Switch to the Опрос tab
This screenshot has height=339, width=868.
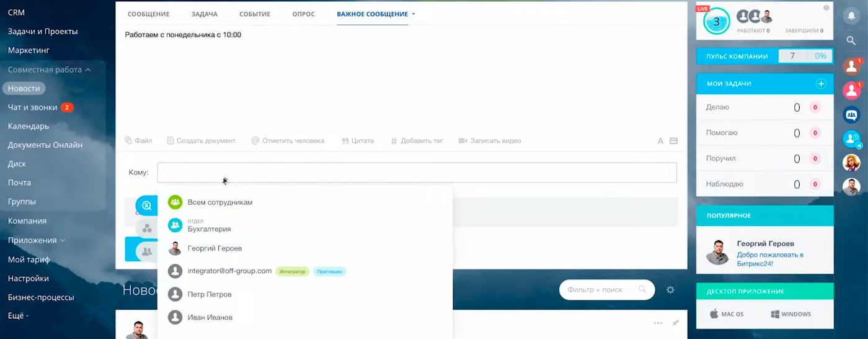[303, 14]
